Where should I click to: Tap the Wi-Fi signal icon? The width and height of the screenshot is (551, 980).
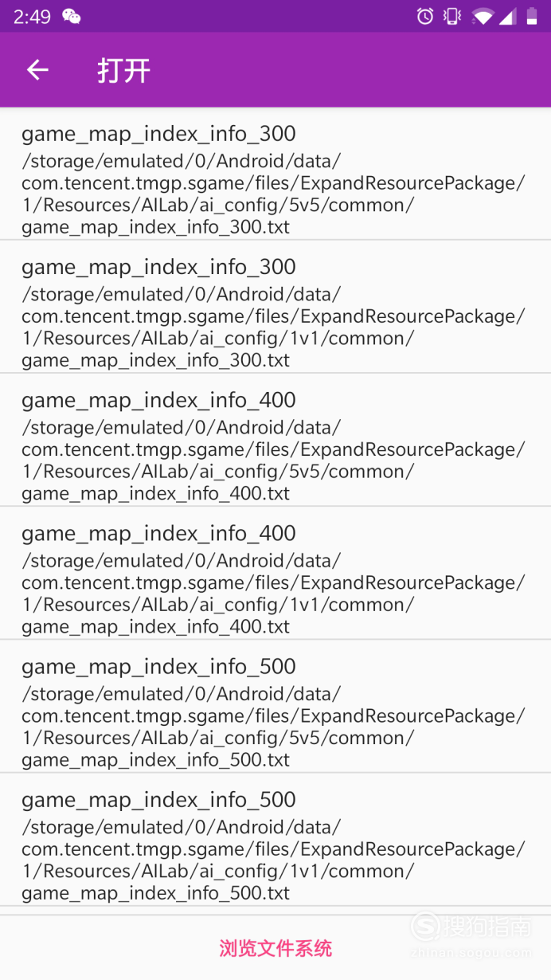(482, 16)
